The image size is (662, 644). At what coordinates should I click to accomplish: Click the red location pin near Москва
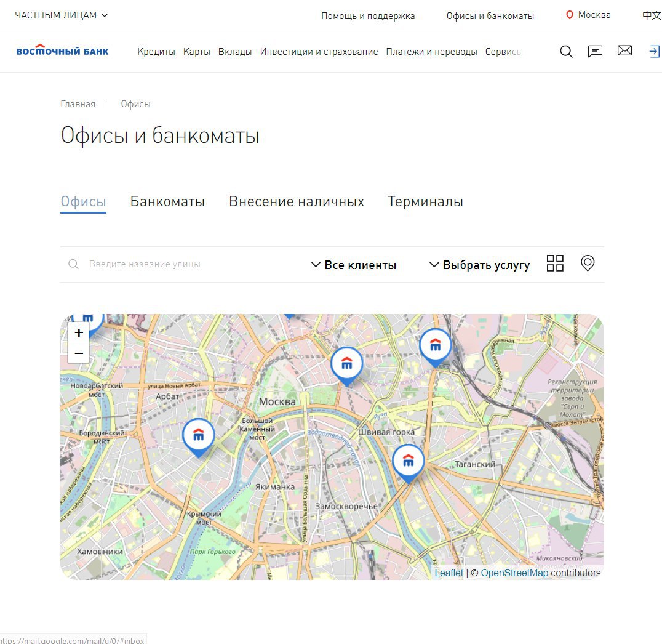570,15
